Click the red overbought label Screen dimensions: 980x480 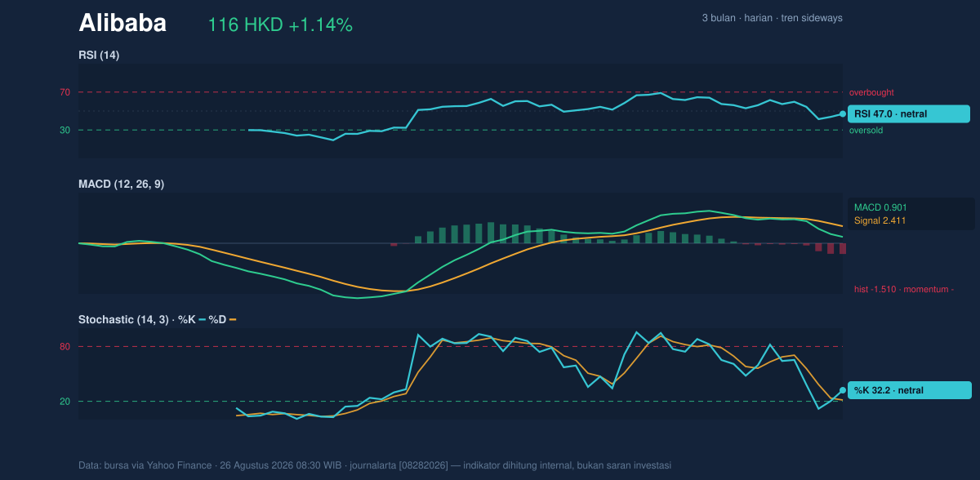click(x=871, y=93)
